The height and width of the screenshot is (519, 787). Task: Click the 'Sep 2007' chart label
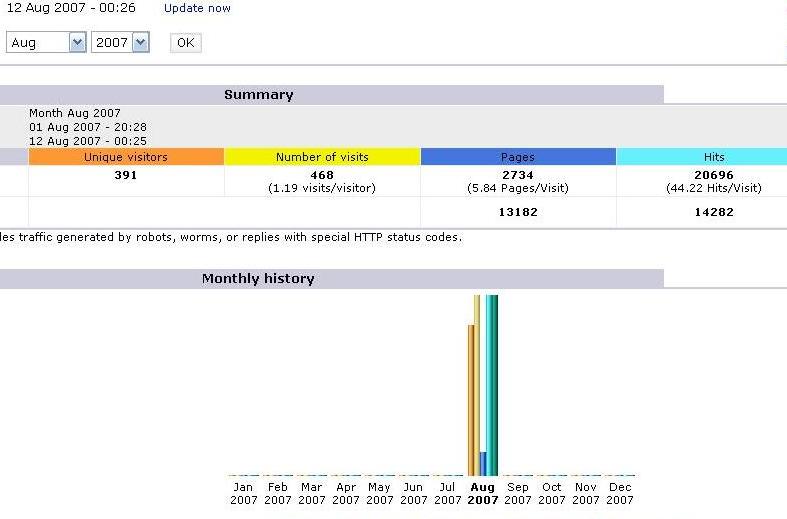click(x=518, y=494)
